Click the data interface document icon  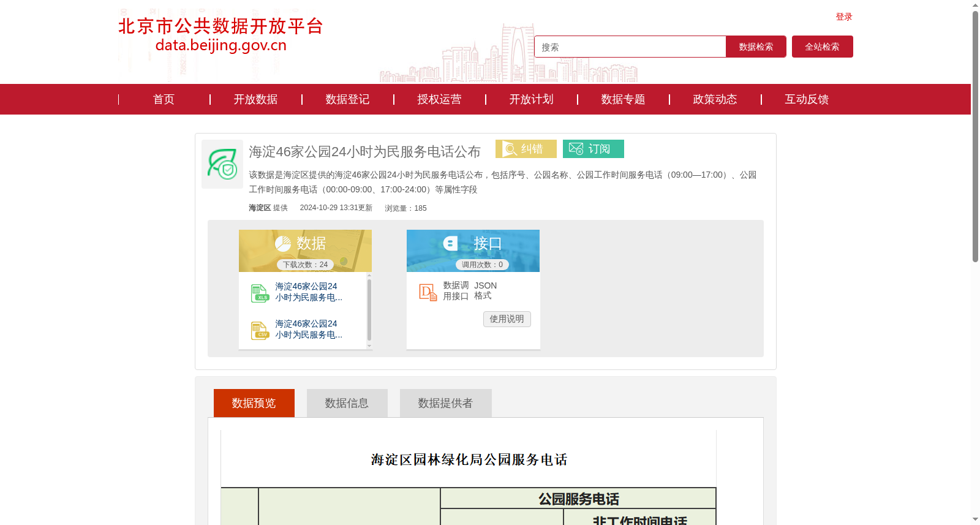(x=428, y=292)
